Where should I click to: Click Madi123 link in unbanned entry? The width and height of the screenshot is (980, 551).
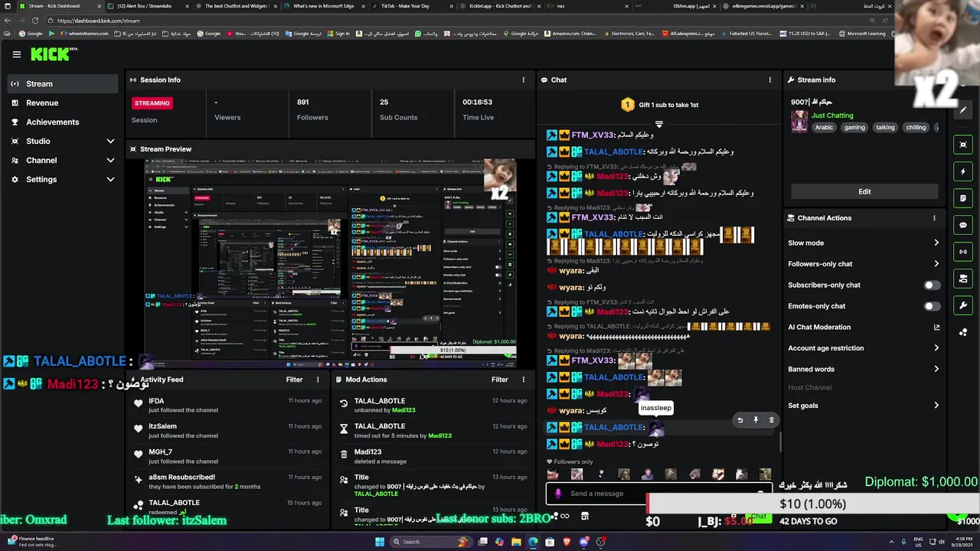403,410
